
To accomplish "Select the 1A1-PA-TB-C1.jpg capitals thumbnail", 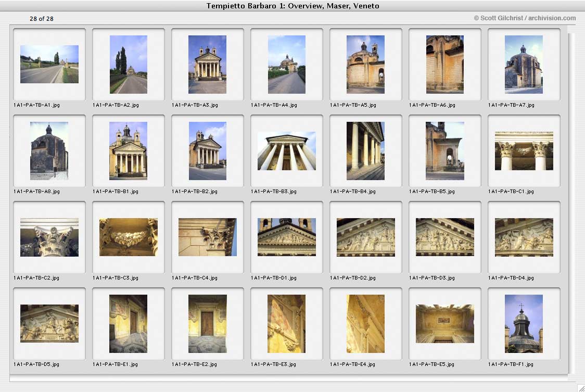I will click(524, 151).
